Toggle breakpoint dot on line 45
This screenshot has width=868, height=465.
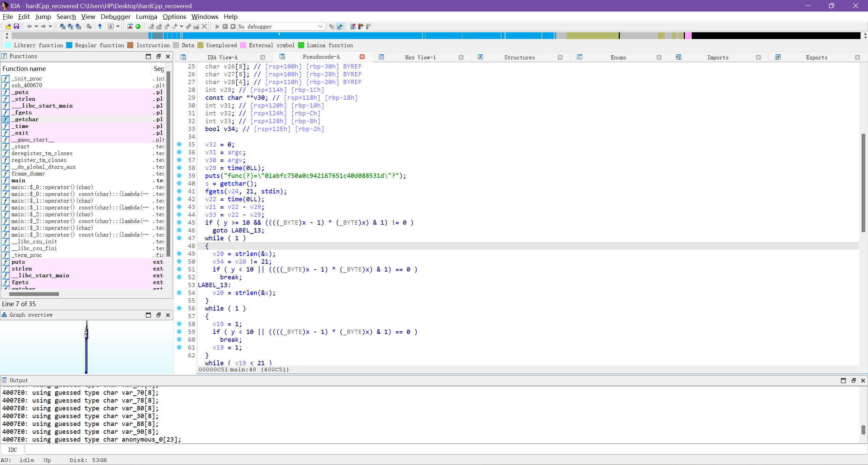179,222
